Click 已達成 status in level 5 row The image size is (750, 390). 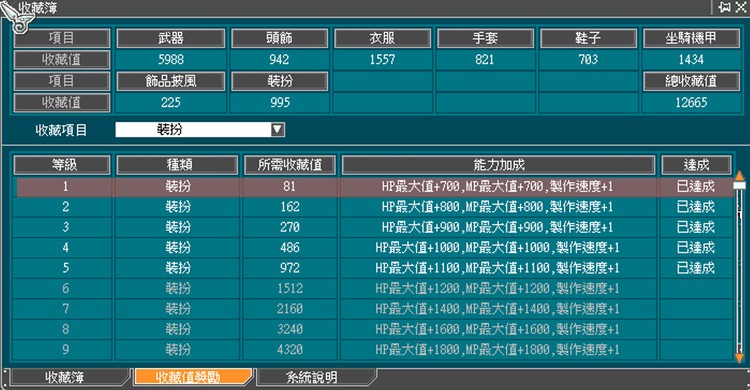point(696,268)
